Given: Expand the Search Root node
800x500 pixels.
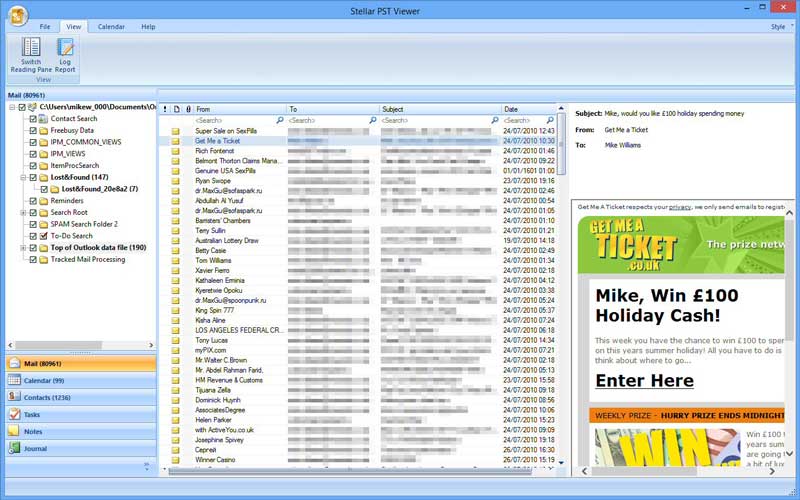Looking at the screenshot, I should (x=23, y=213).
